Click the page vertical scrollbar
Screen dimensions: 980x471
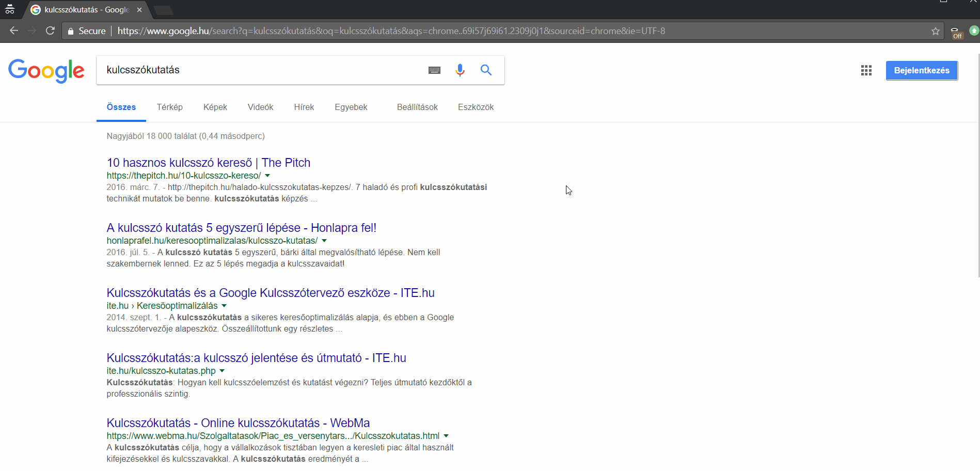pos(978,165)
